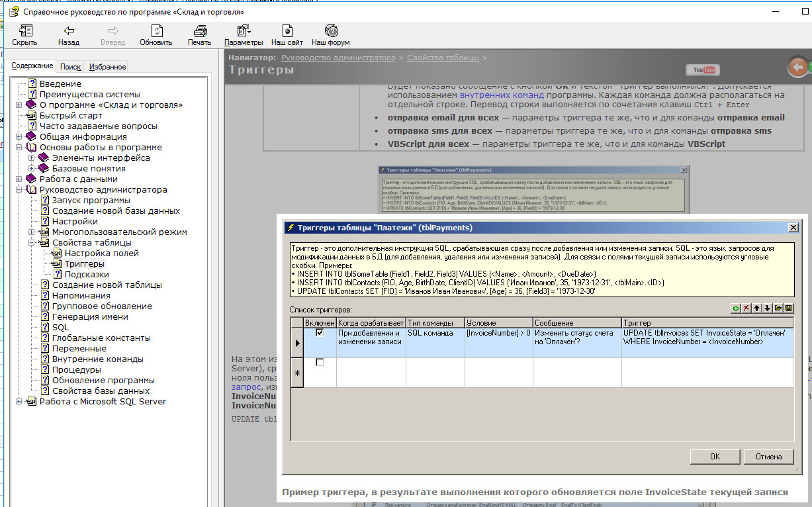
Task: Print the topic via Печать icon
Action: 199,35
